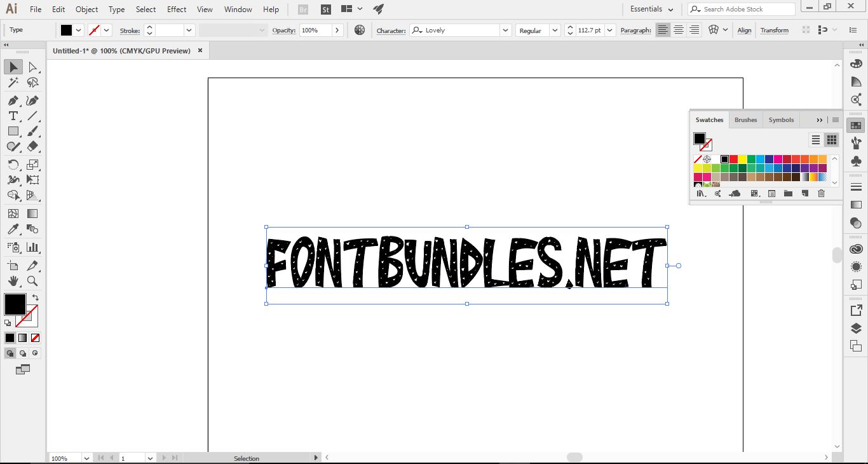Select the Blend tool

pyautogui.click(x=32, y=229)
